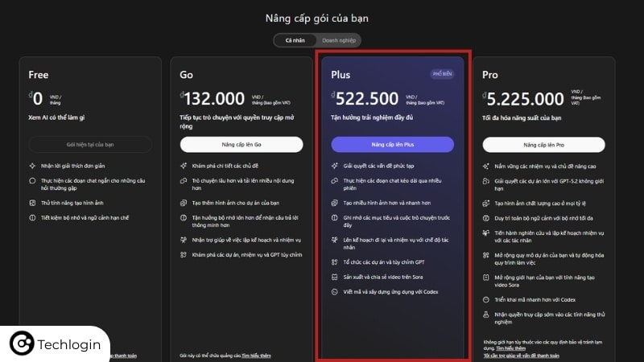The image size is (644, 362).
Task: Click sparkle icon beside Khám phá chi tiết các chủ đề
Action: coord(184,166)
